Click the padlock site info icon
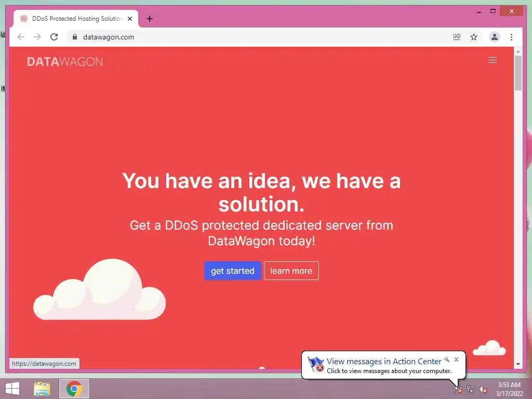 pyautogui.click(x=75, y=37)
